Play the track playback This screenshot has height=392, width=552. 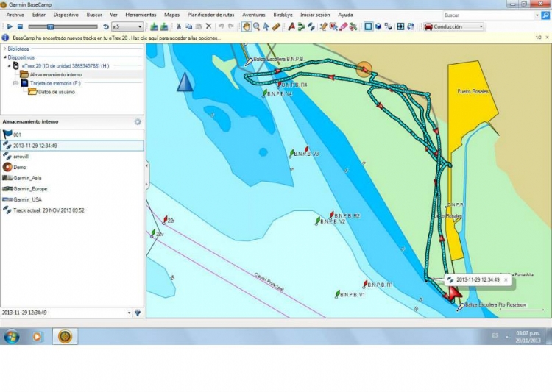[10, 26]
